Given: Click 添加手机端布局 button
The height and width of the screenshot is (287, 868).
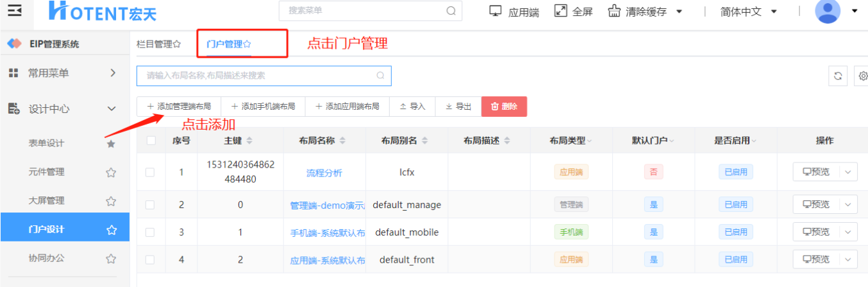Looking at the screenshot, I should tap(263, 107).
